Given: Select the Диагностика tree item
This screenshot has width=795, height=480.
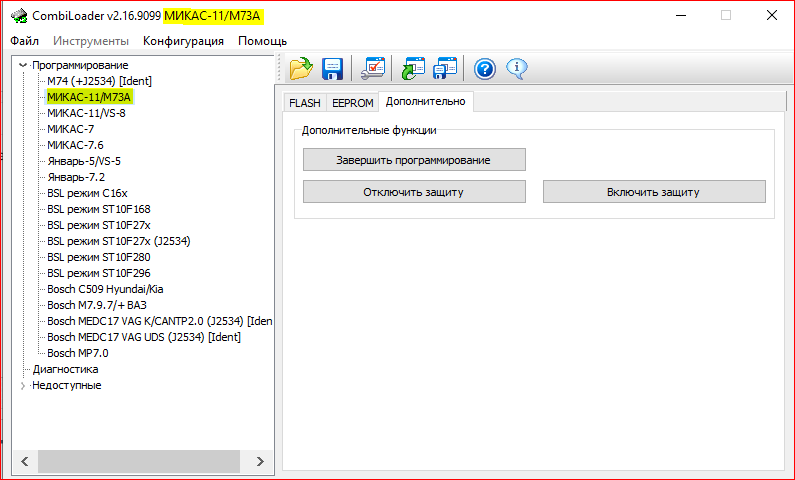Looking at the screenshot, I should tap(65, 369).
